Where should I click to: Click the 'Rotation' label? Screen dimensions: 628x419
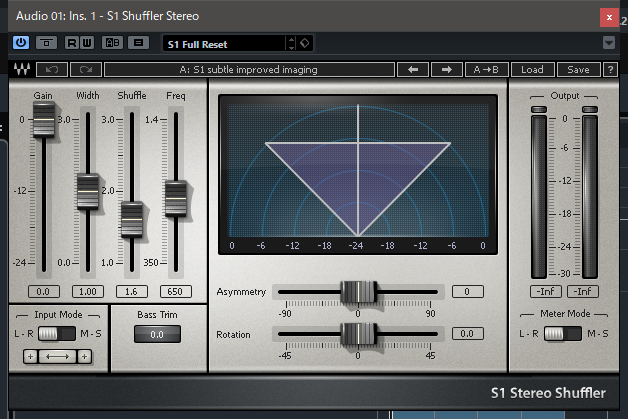coord(233,334)
